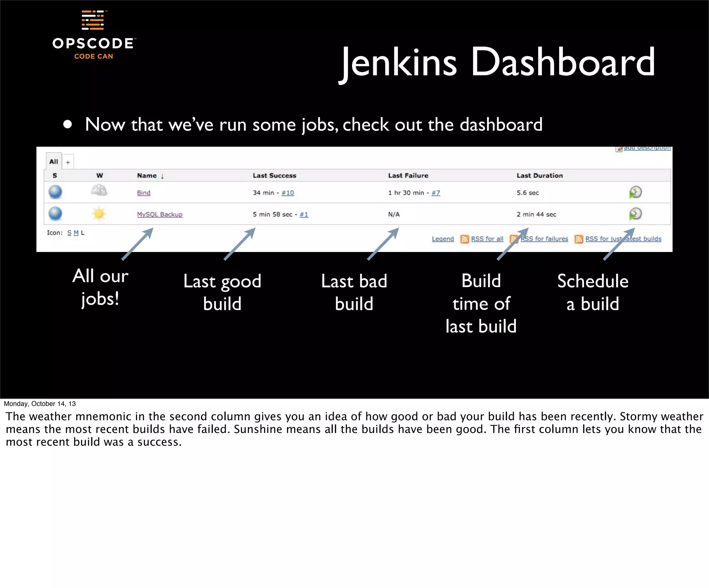
Task: Schedule a build for the Bind job
Action: coord(635,192)
